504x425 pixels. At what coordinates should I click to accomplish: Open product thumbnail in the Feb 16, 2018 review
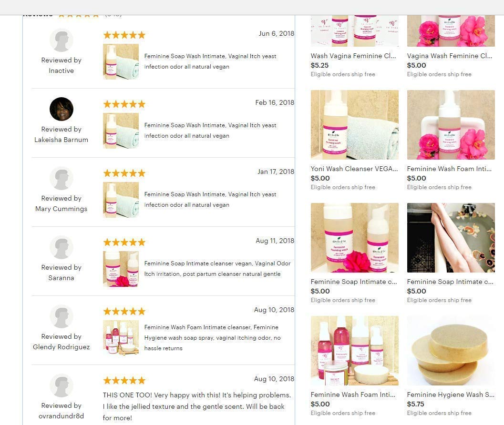pos(121,131)
